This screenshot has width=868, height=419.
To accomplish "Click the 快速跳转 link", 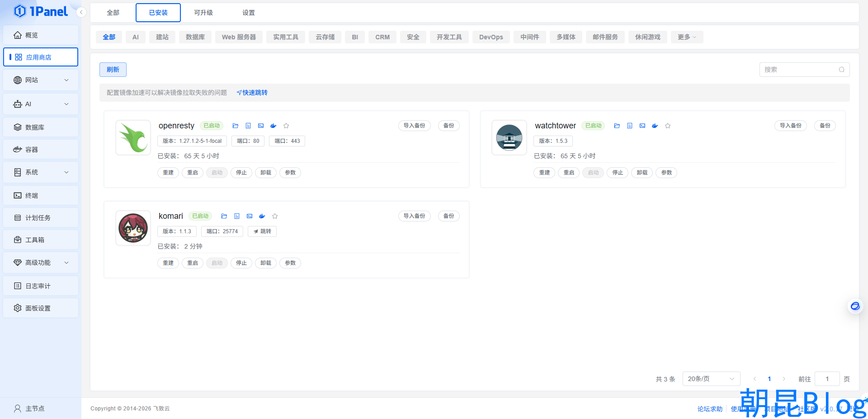I will point(252,93).
